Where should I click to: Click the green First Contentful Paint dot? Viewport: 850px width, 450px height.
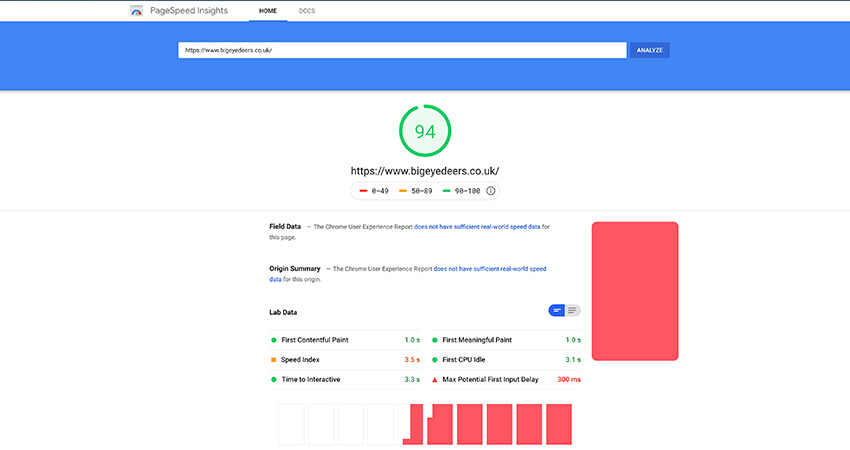(274, 340)
